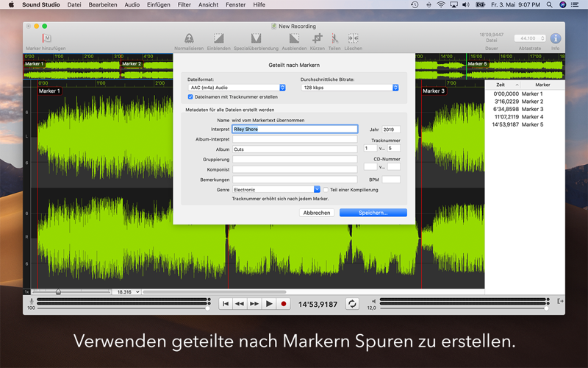The image size is (588, 368).
Task: Open Spotlight search in menu bar
Action: [x=549, y=4]
